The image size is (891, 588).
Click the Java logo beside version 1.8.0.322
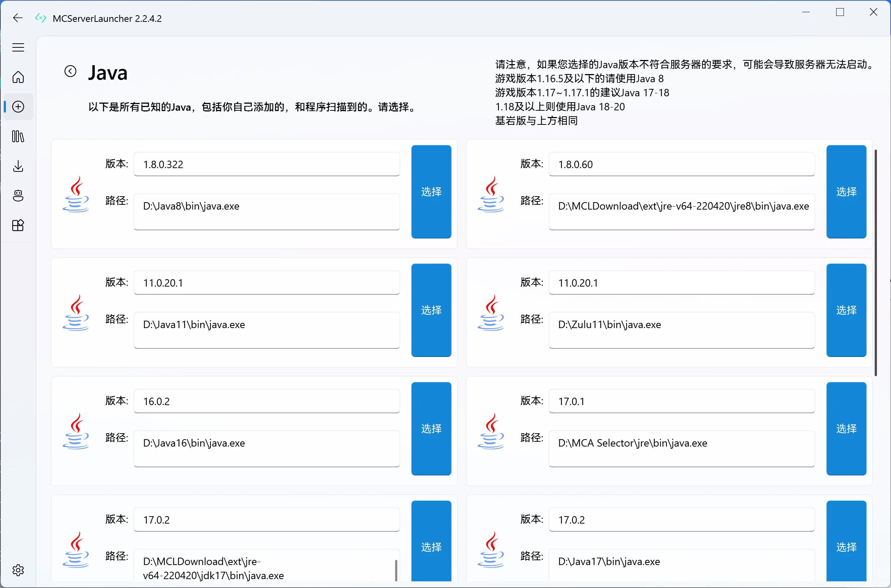point(76,194)
